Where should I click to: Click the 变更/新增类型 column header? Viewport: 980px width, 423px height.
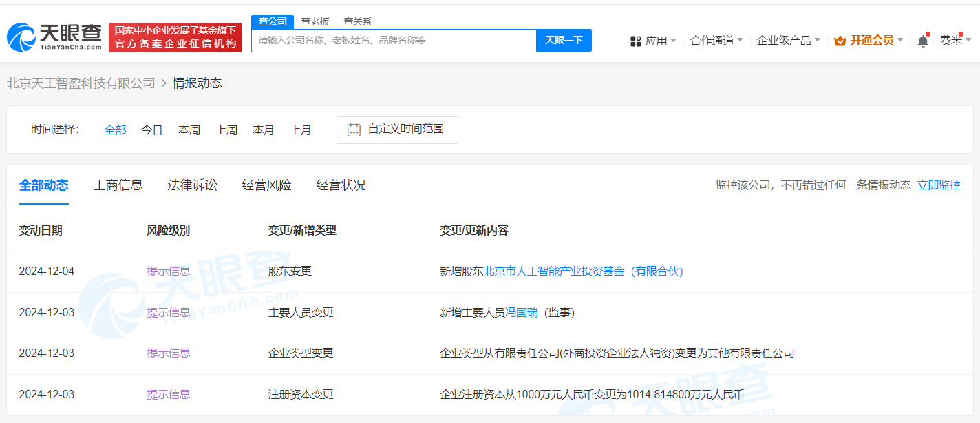(302, 230)
